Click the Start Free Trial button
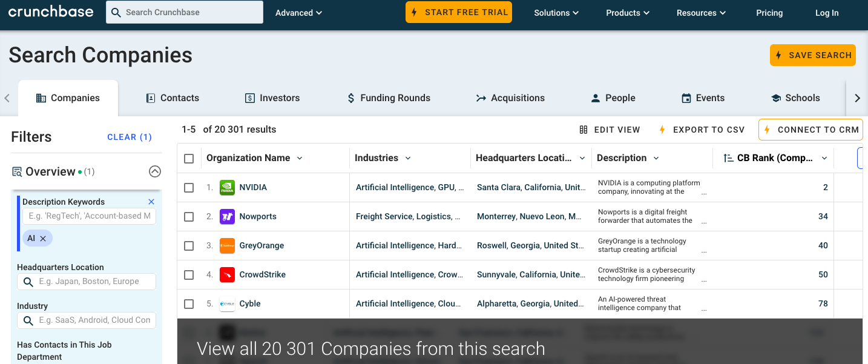The image size is (868, 364). (x=458, y=12)
